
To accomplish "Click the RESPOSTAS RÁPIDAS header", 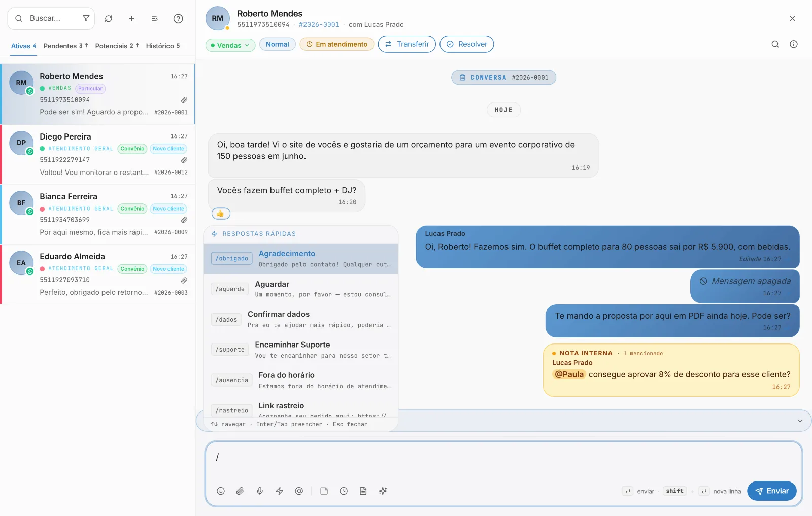I will (259, 234).
